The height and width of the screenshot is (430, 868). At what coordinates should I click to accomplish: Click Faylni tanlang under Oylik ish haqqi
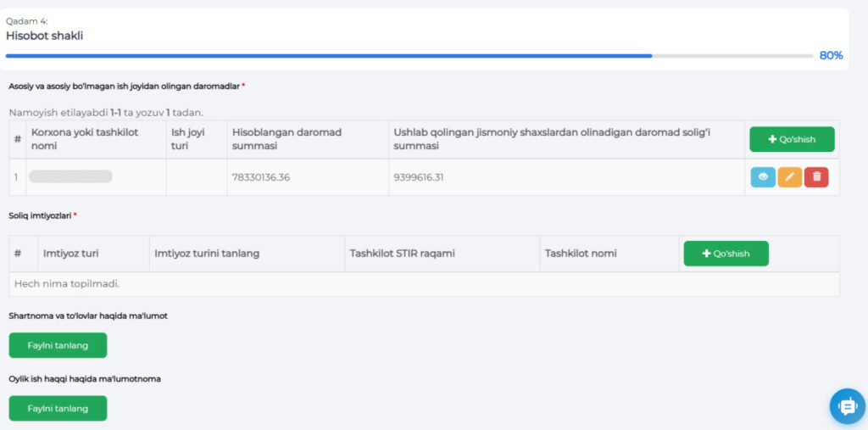pyautogui.click(x=58, y=408)
